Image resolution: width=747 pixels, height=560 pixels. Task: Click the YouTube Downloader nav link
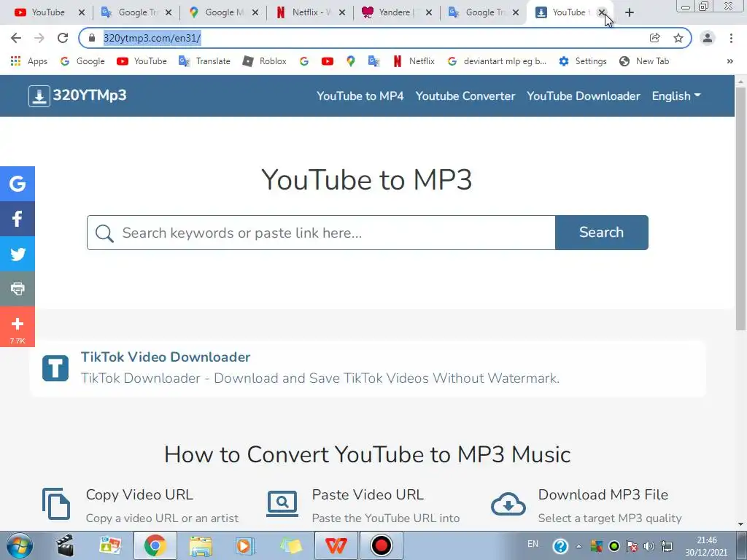tap(584, 96)
